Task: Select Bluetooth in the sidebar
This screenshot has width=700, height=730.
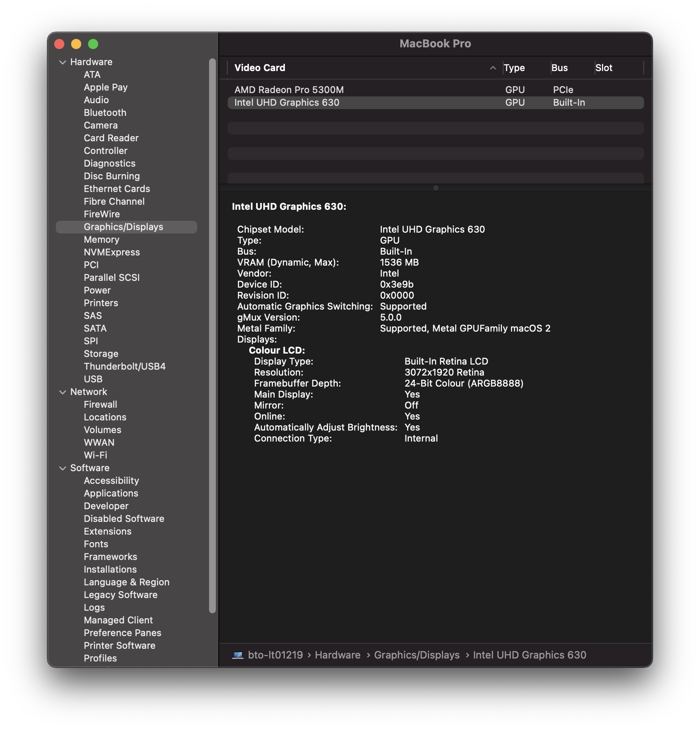Action: pyautogui.click(x=105, y=113)
